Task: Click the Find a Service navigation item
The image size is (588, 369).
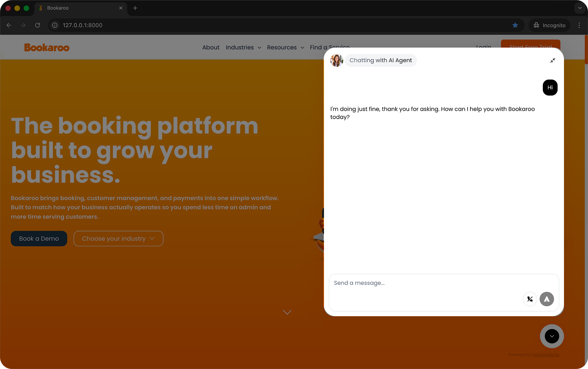Action: (x=330, y=47)
